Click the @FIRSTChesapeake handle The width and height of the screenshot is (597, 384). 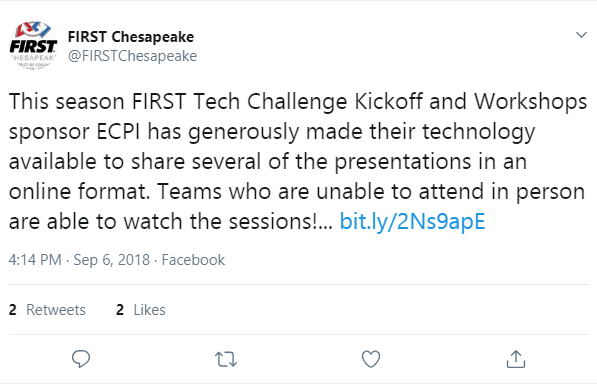tap(132, 56)
